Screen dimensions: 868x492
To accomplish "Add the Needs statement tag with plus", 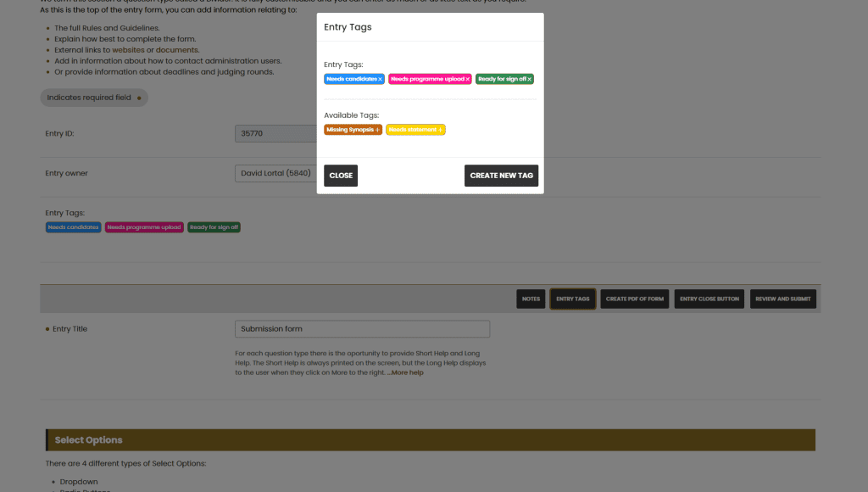I will (440, 130).
